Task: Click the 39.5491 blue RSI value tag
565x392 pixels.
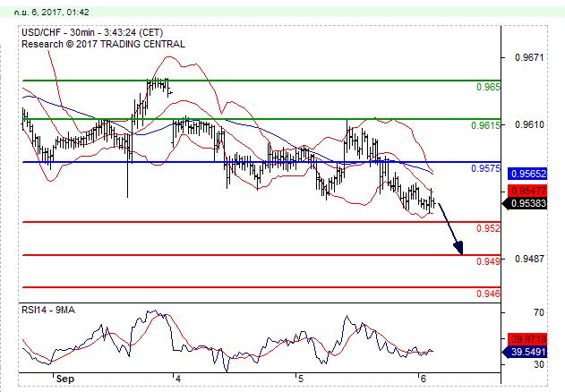Action: coord(525,352)
